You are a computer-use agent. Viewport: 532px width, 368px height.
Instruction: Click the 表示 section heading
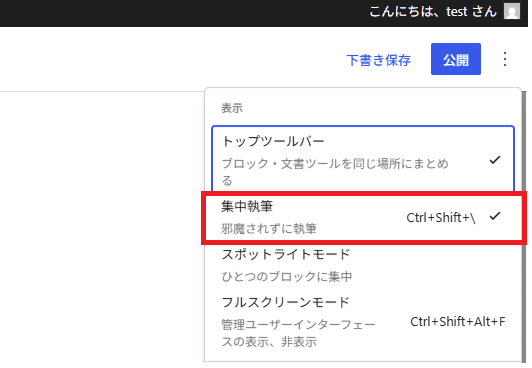[232, 108]
